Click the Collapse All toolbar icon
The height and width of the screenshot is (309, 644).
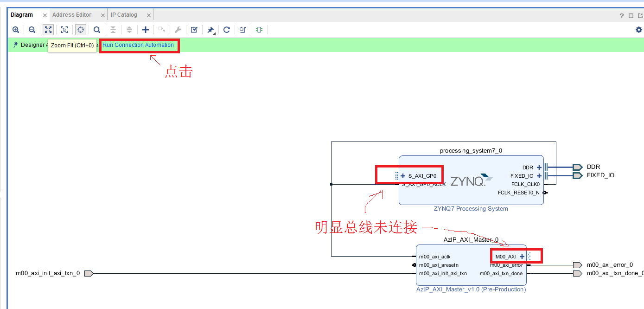pyautogui.click(x=113, y=30)
